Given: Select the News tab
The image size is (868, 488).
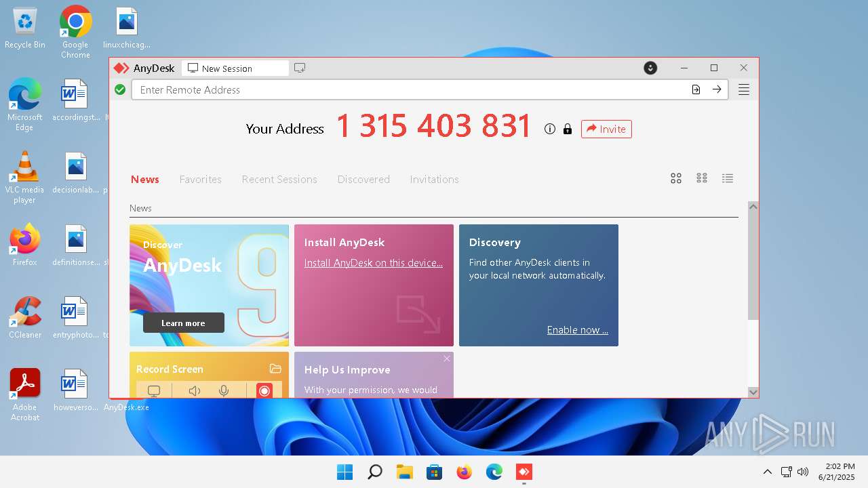Looking at the screenshot, I should pyautogui.click(x=145, y=179).
